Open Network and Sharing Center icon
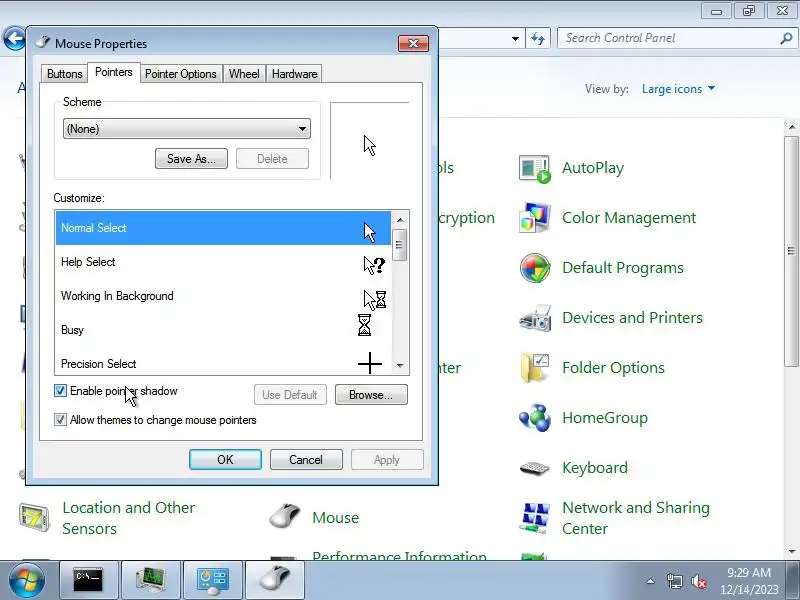The width and height of the screenshot is (800, 600). point(535,518)
